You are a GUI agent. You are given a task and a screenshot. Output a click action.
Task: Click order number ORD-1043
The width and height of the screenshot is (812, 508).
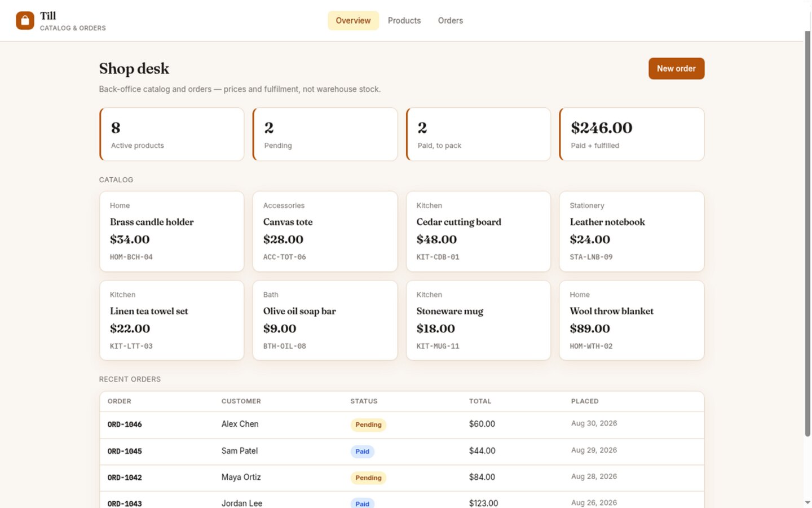coord(125,503)
